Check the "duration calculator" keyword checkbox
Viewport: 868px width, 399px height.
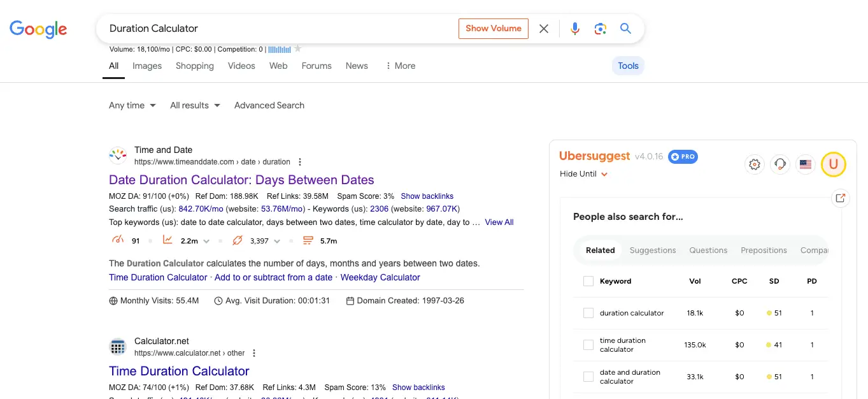click(588, 313)
